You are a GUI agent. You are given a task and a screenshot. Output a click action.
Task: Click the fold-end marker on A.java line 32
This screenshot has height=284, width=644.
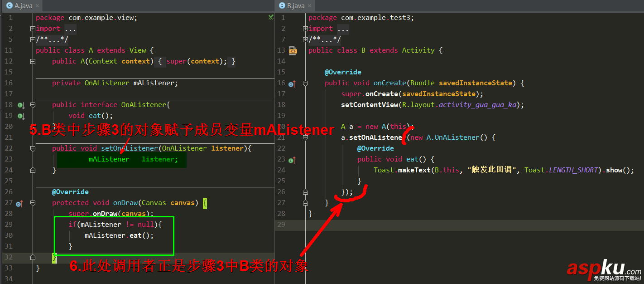coord(33,257)
